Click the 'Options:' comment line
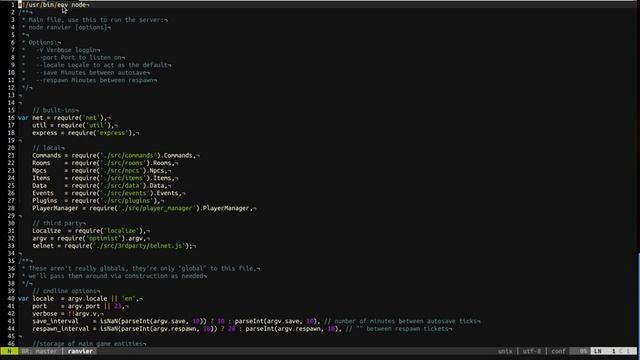640x360 pixels. click(43, 42)
